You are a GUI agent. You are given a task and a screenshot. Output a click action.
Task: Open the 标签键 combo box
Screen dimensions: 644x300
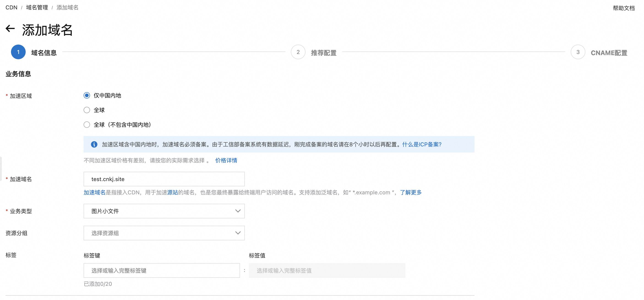[x=161, y=271]
